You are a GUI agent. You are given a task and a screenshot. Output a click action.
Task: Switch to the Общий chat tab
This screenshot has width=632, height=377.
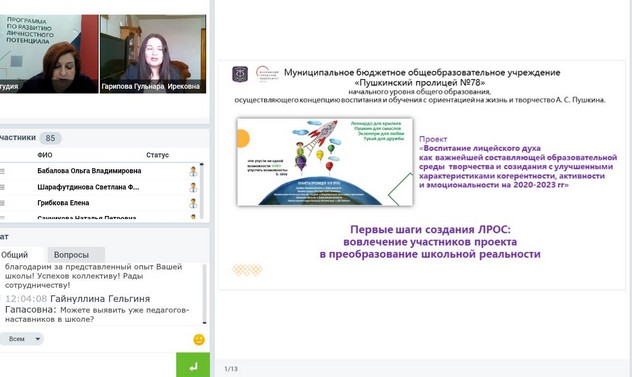click(15, 255)
